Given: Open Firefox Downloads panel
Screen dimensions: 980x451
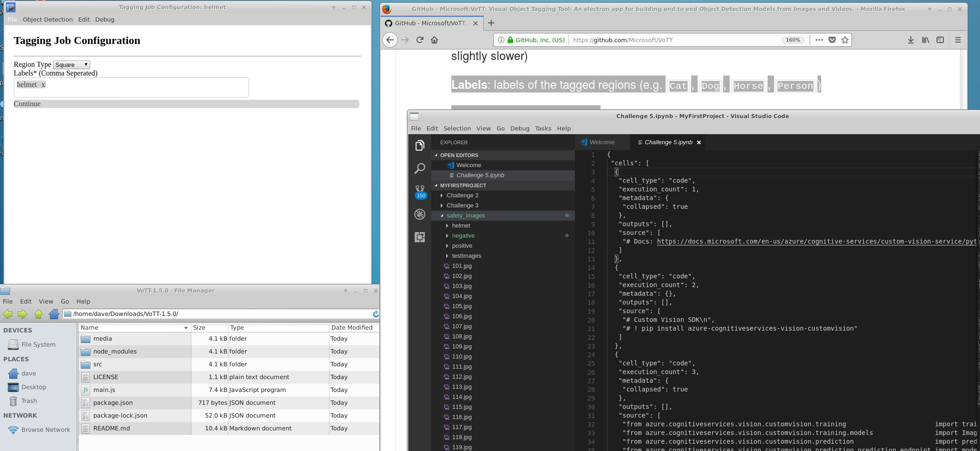Looking at the screenshot, I should (910, 40).
